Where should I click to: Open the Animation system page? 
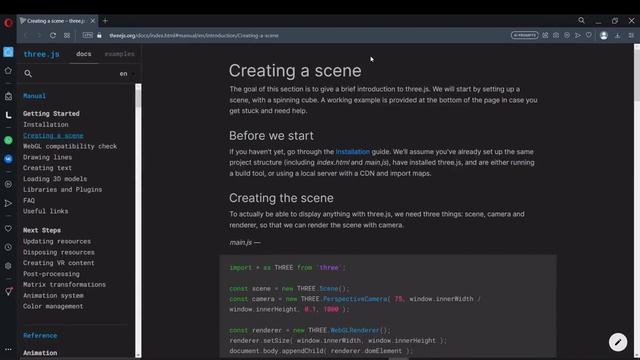point(53,296)
